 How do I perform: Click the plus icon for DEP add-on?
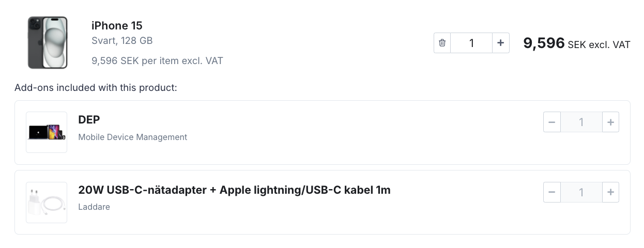coord(610,122)
